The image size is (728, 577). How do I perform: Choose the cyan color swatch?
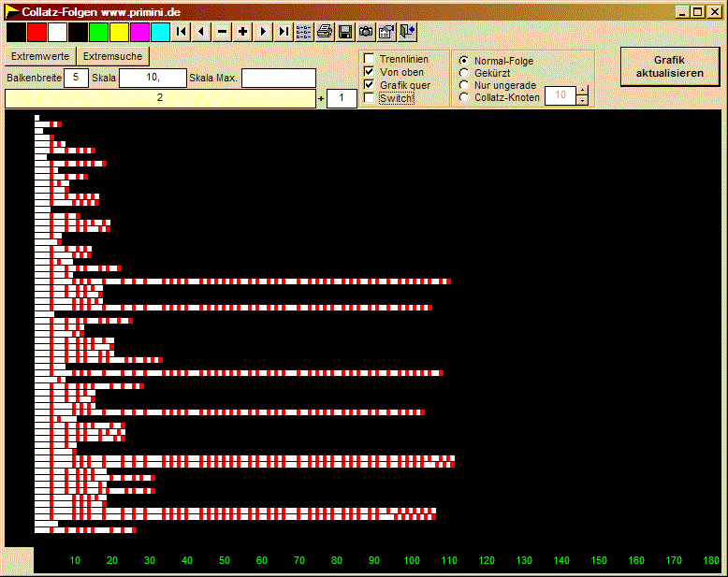160,33
